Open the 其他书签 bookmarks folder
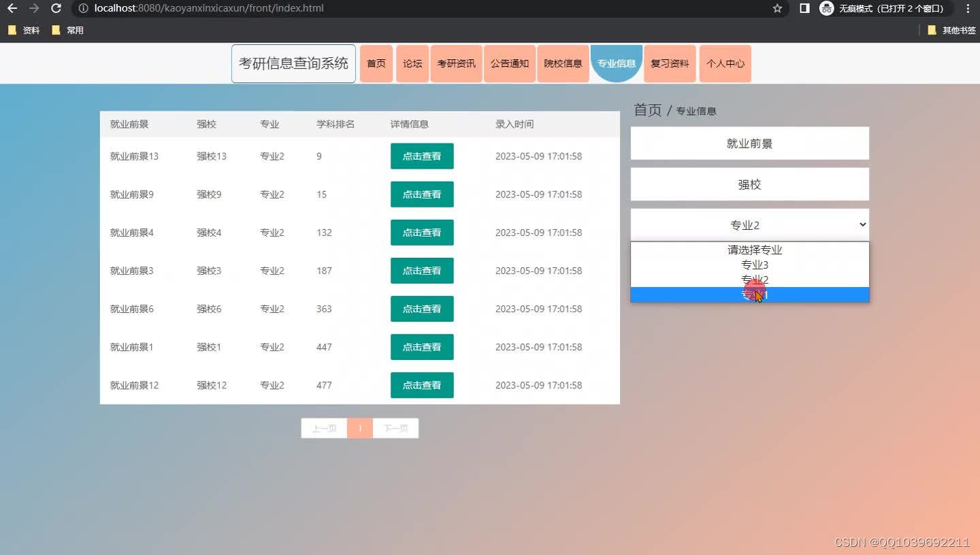Viewport: 980px width, 555px height. pos(952,30)
